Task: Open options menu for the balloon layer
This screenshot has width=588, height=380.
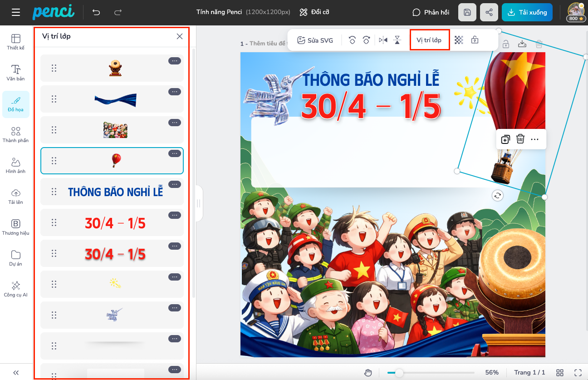Action: click(x=175, y=153)
